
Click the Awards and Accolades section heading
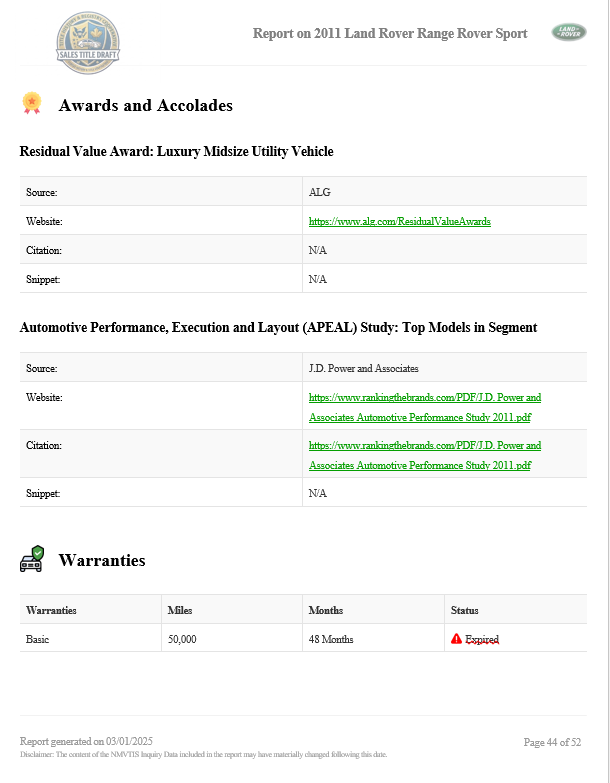[x=145, y=105]
